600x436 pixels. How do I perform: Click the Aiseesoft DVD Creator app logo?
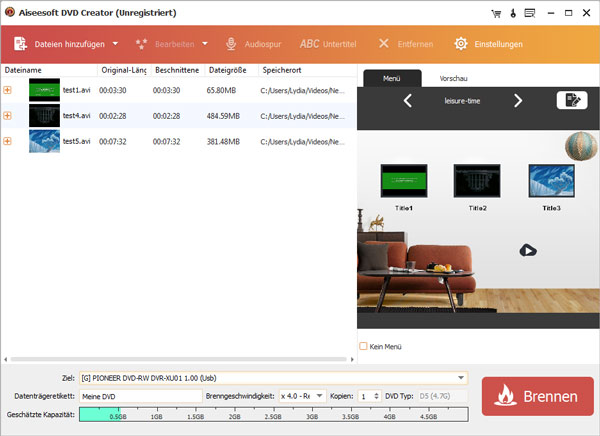10,12
